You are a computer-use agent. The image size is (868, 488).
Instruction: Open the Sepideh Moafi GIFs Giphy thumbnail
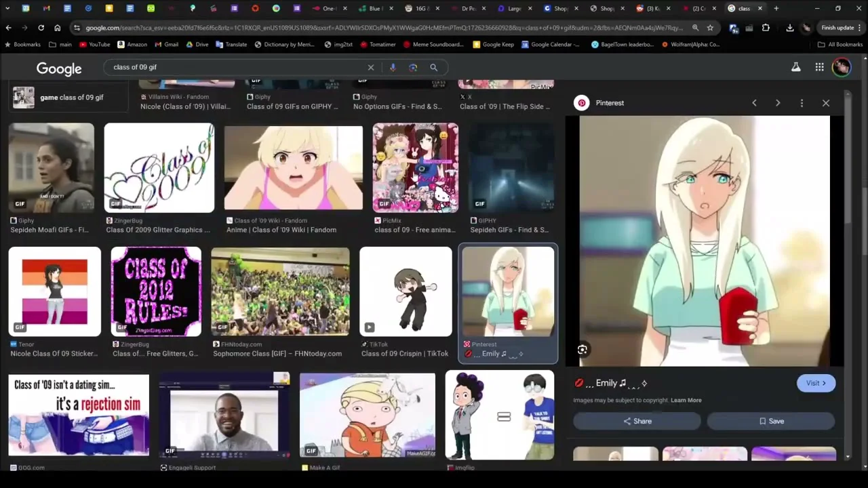(52, 168)
